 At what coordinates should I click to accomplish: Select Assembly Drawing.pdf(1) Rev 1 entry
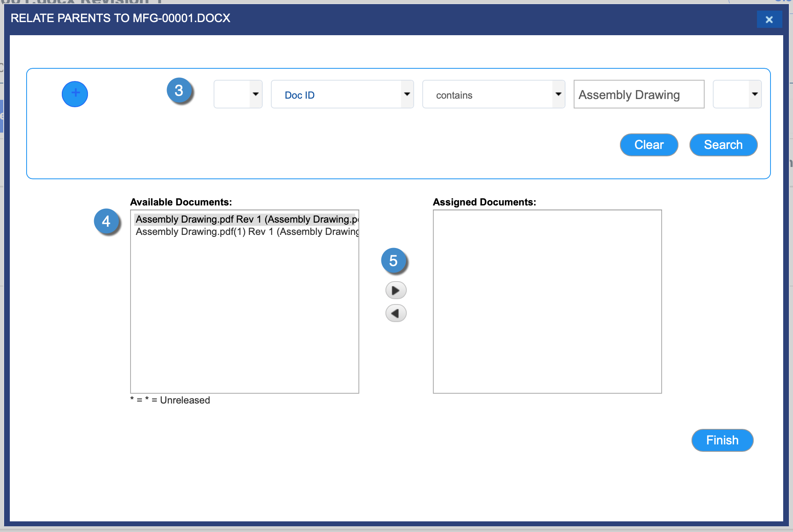[246, 232]
